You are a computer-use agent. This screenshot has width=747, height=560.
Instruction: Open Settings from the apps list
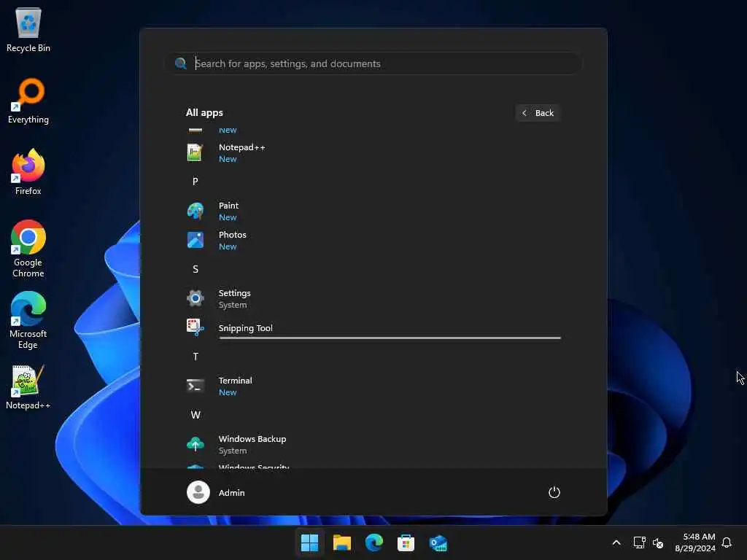click(234, 293)
